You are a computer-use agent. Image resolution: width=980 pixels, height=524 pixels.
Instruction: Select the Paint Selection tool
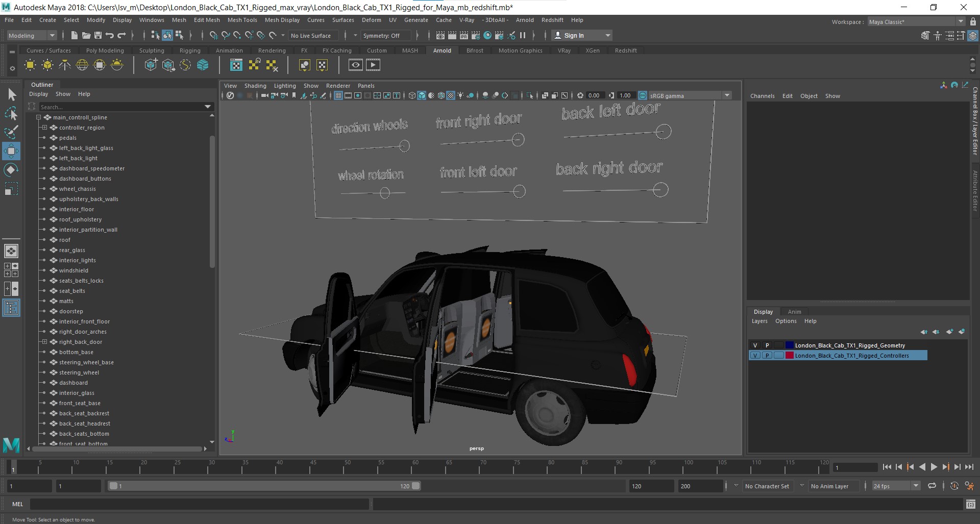point(11,132)
